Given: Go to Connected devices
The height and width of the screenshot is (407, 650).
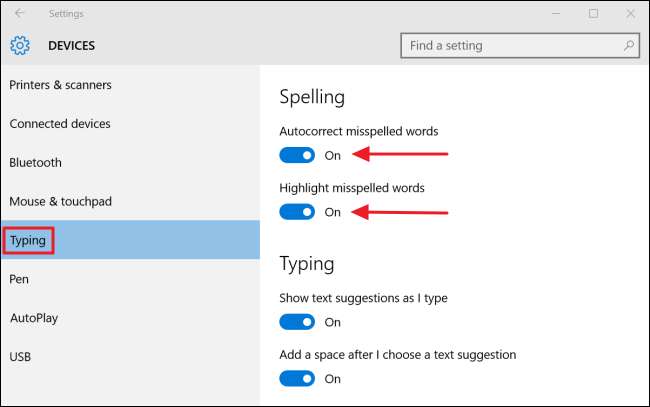Looking at the screenshot, I should (60, 124).
